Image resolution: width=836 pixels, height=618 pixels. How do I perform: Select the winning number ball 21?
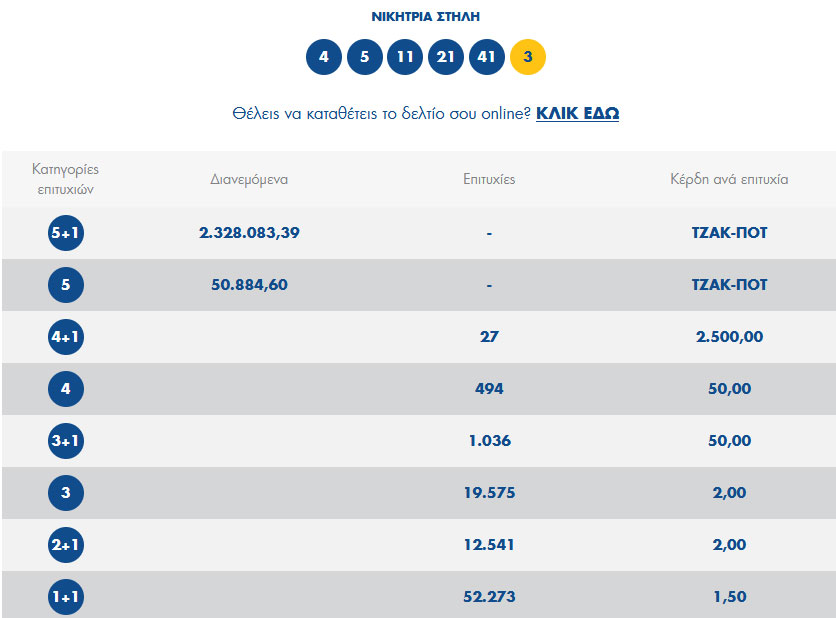pyautogui.click(x=446, y=57)
